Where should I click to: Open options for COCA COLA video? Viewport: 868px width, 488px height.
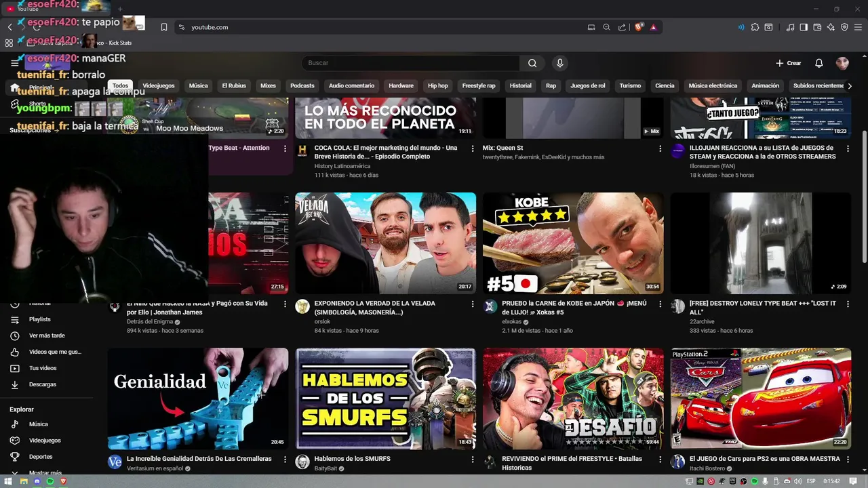tap(473, 148)
